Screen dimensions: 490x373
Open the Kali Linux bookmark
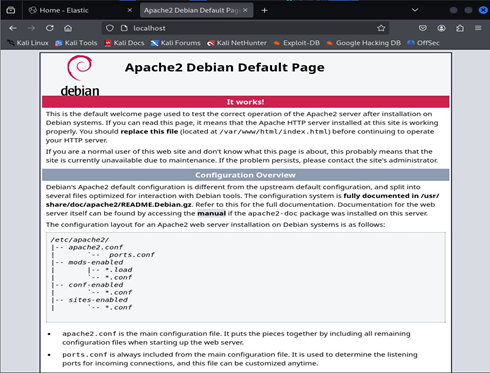(28, 43)
